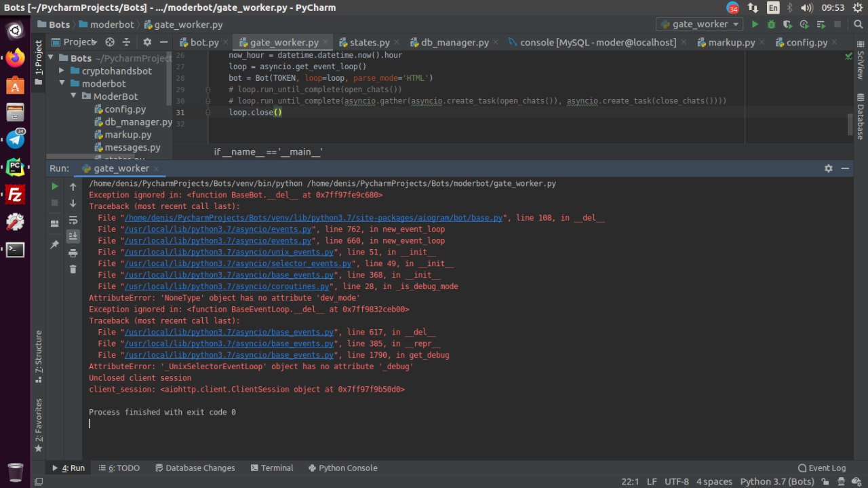Open Run panel settings gear
The image size is (868, 488).
coord(828,168)
